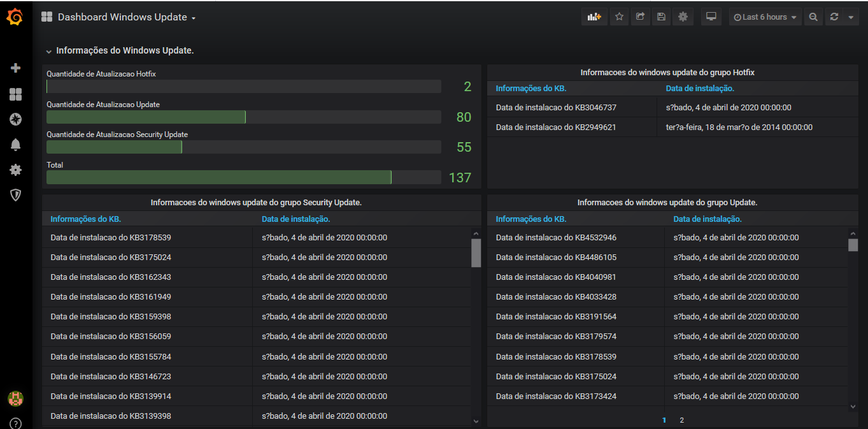Select row KB3046737 in Hotfix table

tap(672, 108)
